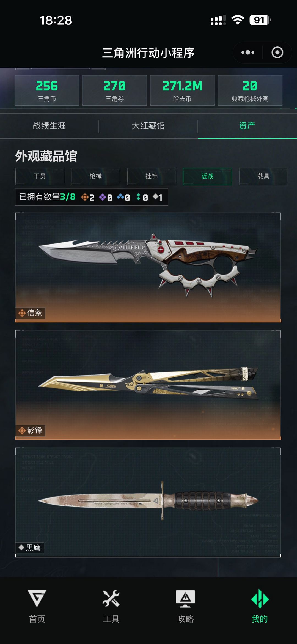Select the 资产 tab
This screenshot has width=297, height=644.
click(x=247, y=126)
